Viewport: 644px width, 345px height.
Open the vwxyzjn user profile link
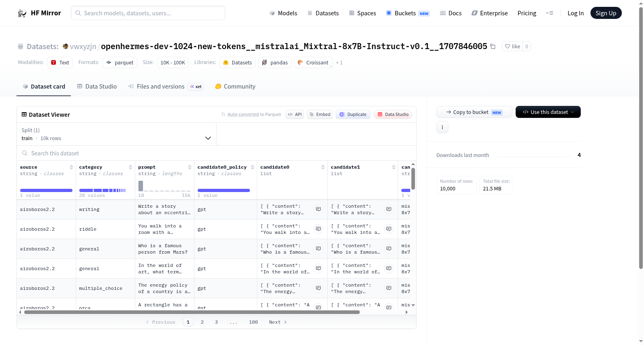83,46
